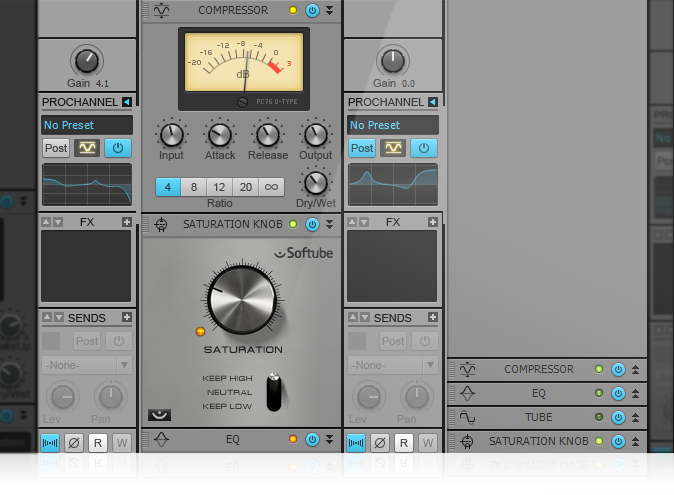Invert phase on the right strip
674x495 pixels.
coord(380,443)
